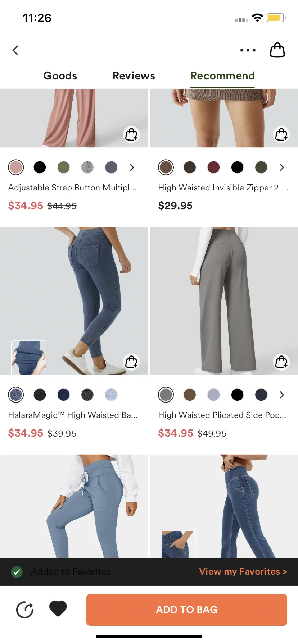This screenshot has height=644, width=298.
Task: Choose burgundy color for Invisible Zipper skirt
Action: point(213,167)
